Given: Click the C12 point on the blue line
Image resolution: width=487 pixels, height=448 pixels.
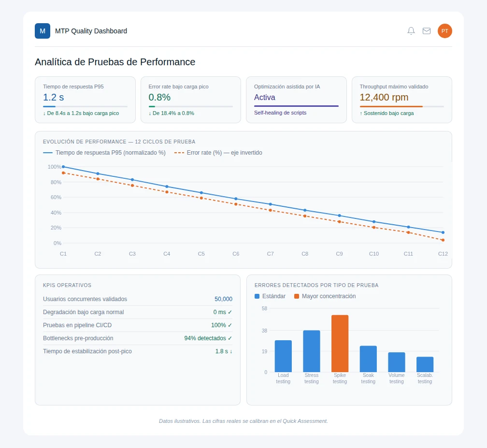Looking at the screenshot, I should coord(443,232).
